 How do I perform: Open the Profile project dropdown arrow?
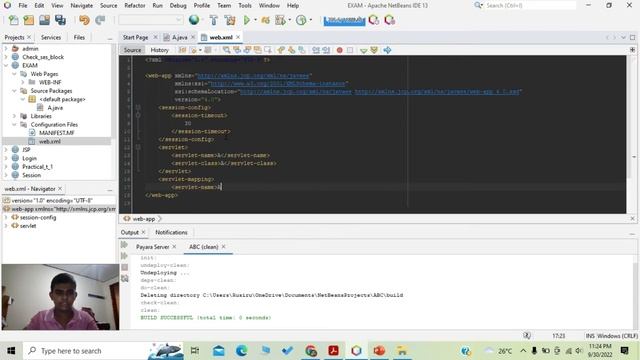pyautogui.click(x=311, y=20)
